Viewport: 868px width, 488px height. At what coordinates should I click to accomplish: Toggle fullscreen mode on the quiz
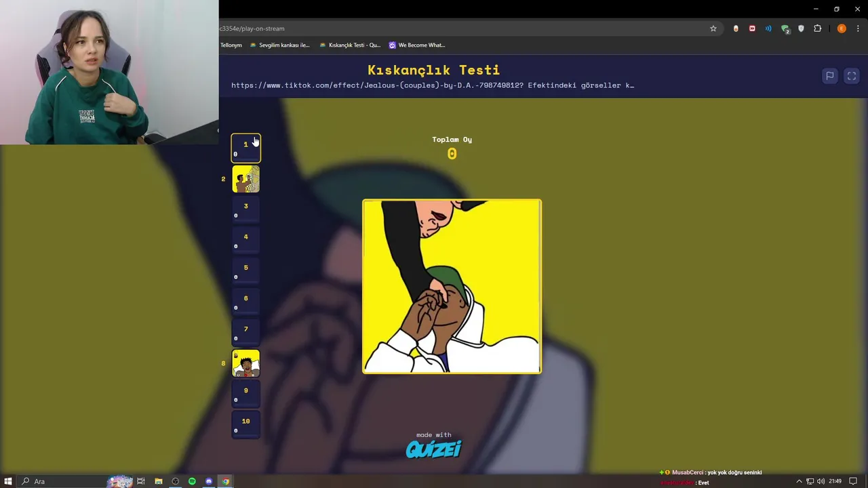[x=852, y=76]
